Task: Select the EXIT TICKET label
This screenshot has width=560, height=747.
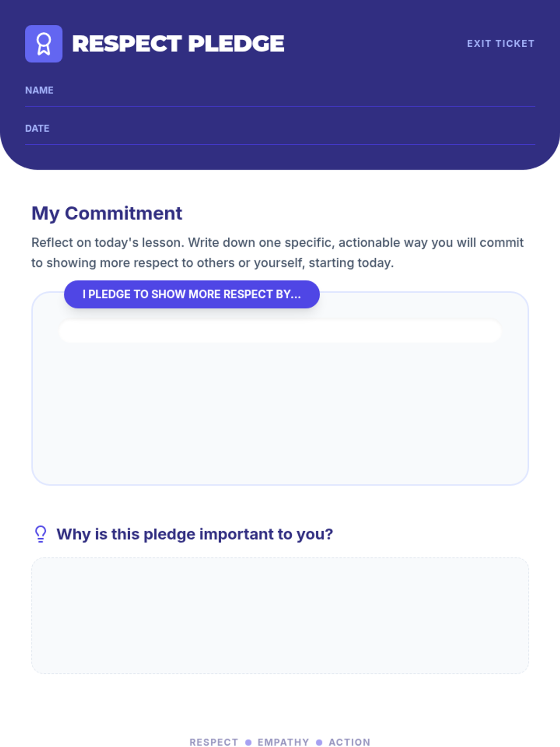Action: 500,44
